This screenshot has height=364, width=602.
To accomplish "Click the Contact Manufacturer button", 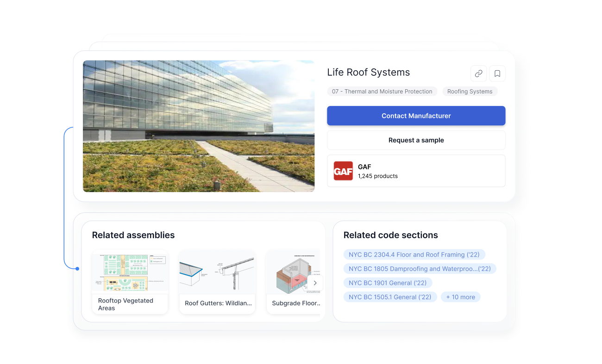I will [x=416, y=116].
